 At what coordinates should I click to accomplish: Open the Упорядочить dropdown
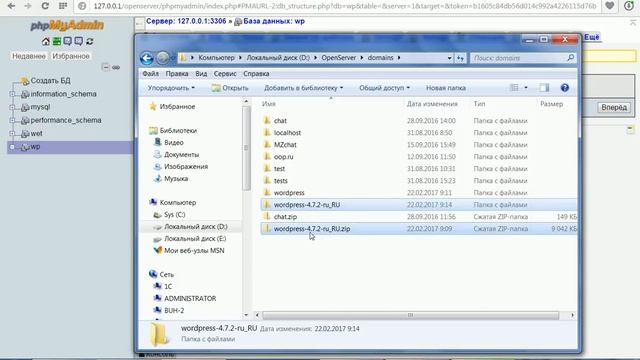pyautogui.click(x=171, y=88)
